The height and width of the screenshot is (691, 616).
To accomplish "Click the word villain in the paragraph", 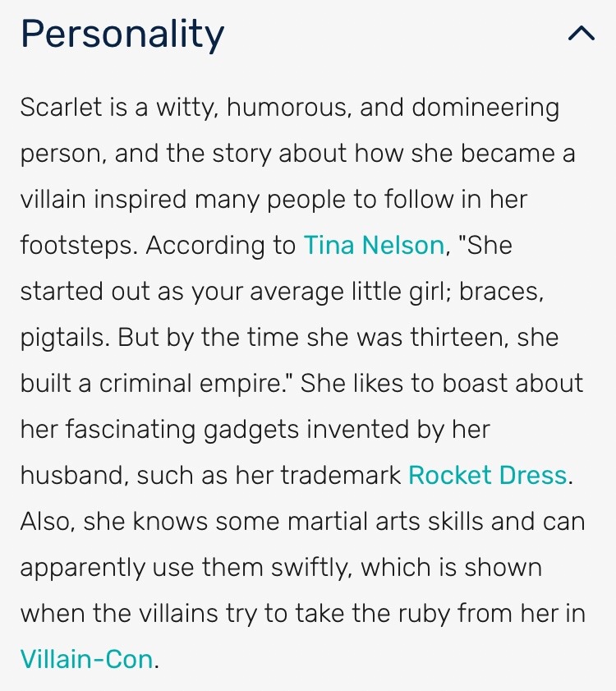I will [x=53, y=199].
